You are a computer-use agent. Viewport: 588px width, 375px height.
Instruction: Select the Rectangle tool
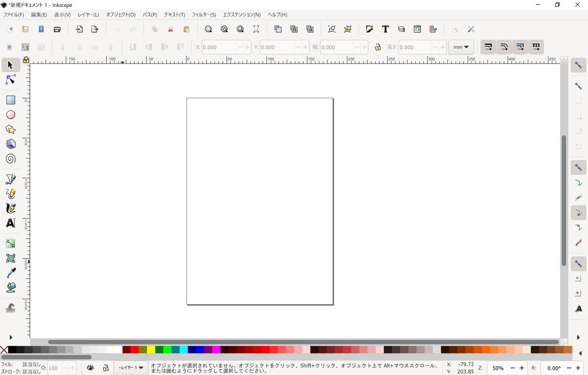[10, 100]
